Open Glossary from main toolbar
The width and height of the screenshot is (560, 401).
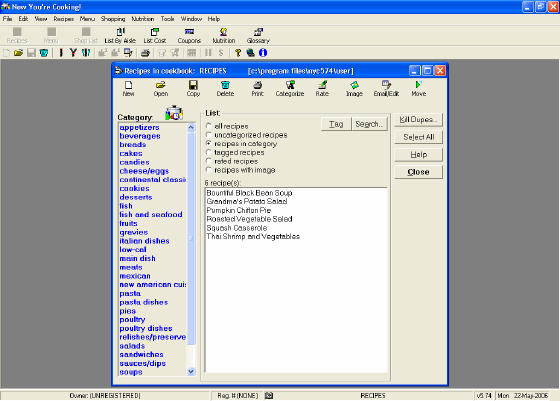coord(258,36)
